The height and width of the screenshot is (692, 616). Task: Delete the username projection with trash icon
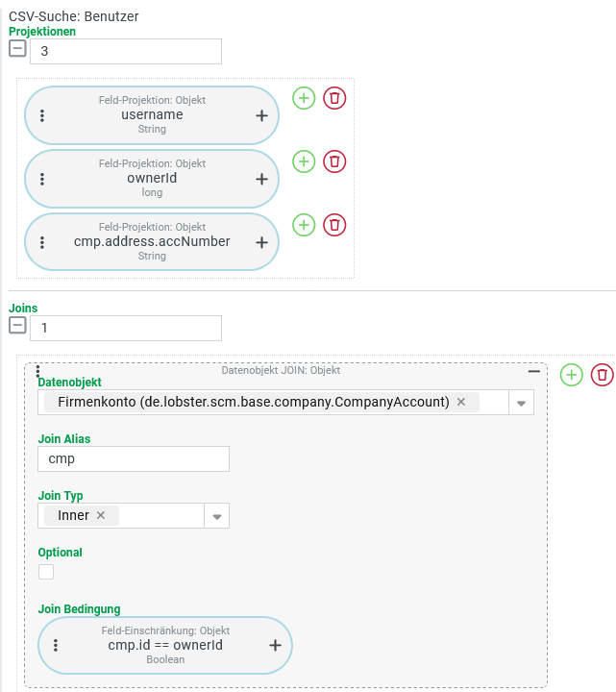(333, 98)
